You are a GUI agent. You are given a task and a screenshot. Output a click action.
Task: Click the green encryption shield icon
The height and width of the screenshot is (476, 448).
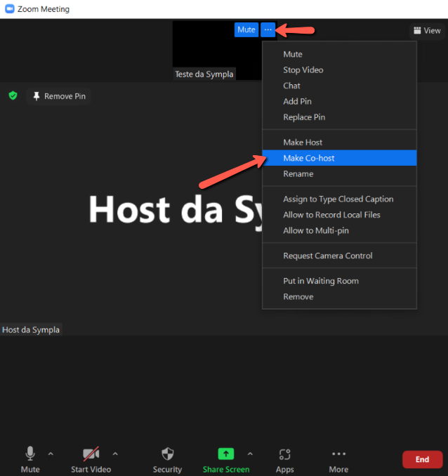(13, 95)
